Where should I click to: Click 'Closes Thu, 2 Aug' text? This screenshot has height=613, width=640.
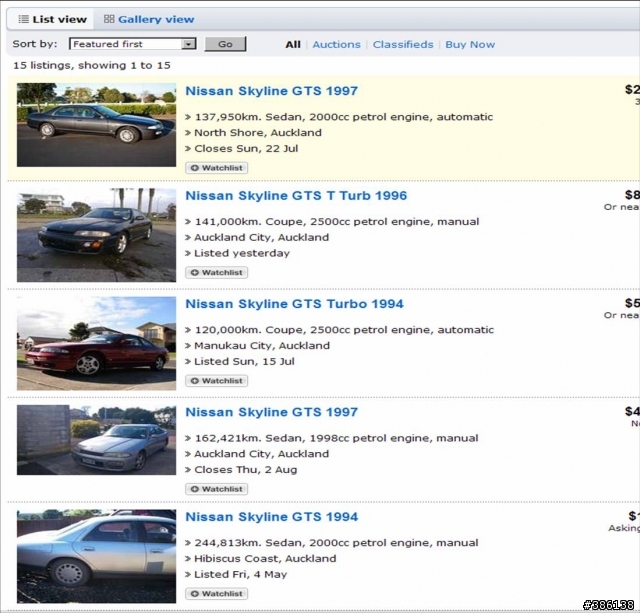click(x=245, y=470)
